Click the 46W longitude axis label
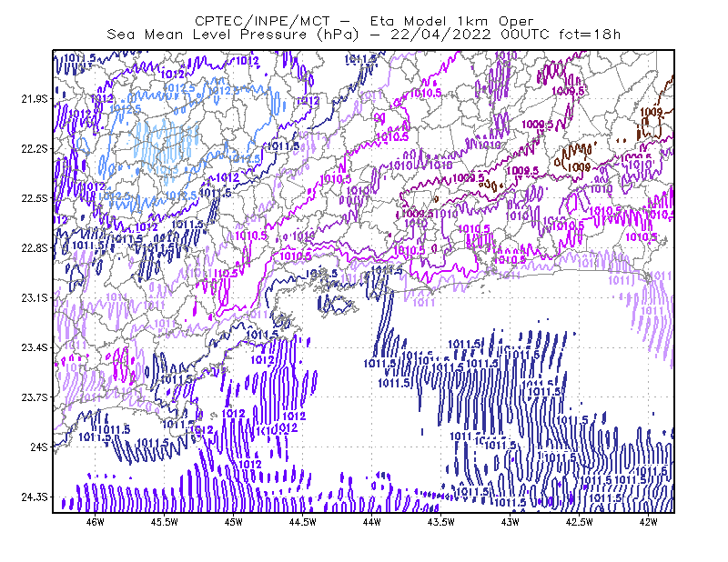This screenshot has height=562, width=728. click(x=96, y=522)
